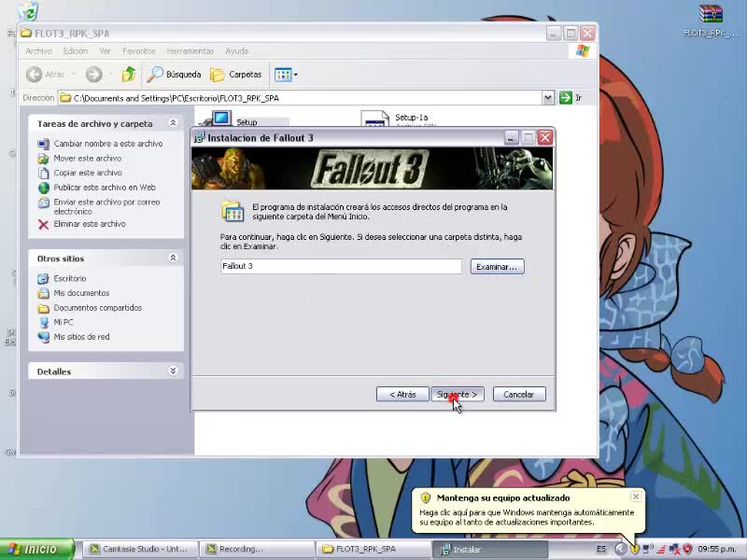Show hidden tray icons arrow
747x560 pixels.
(620, 549)
